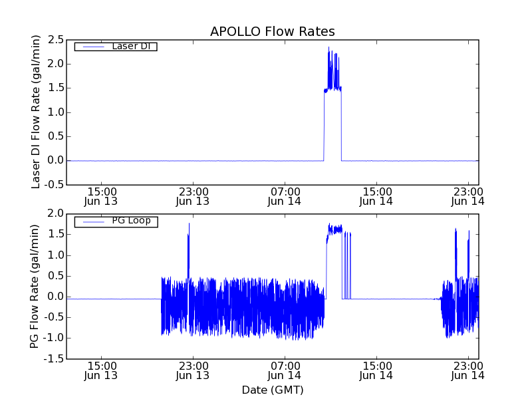
Task: Click the 2.5 tick on Laser DI axis
Action: [x=56, y=40]
